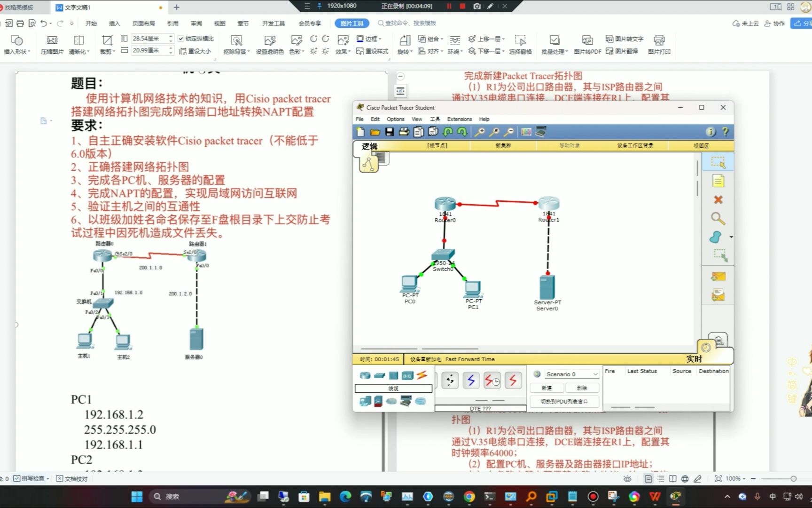The width and height of the screenshot is (812, 508).
Task: Zoom in on the Packet Tracer workspace
Action: (x=480, y=132)
